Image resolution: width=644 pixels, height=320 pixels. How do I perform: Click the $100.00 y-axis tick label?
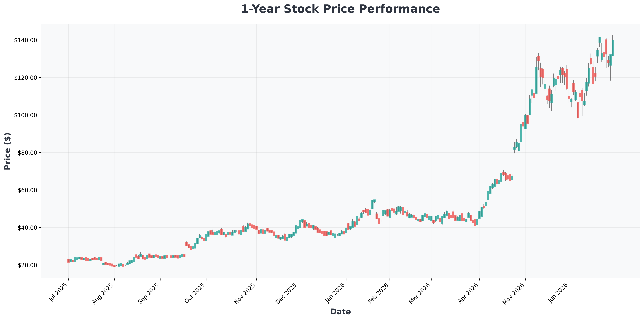(26, 115)
